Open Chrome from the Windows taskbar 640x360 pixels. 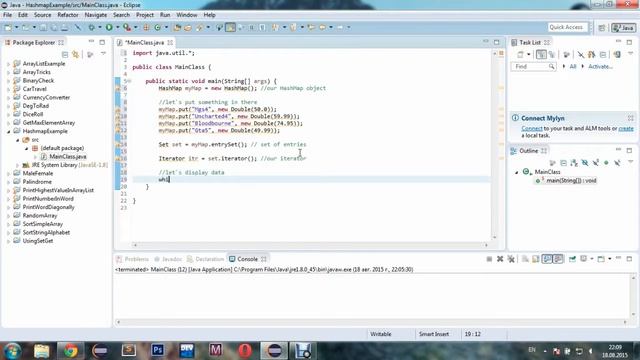(x=70, y=351)
